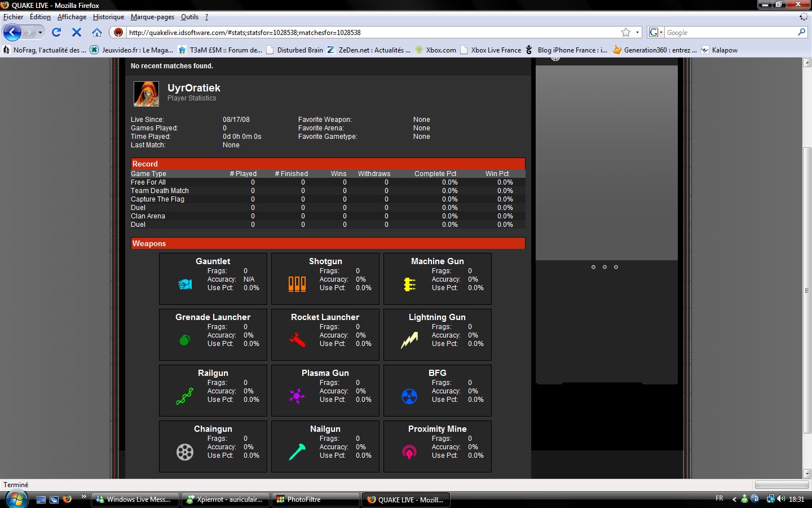Open the Windows Start orb
Image resolution: width=812 pixels, height=508 pixels.
tap(16, 499)
